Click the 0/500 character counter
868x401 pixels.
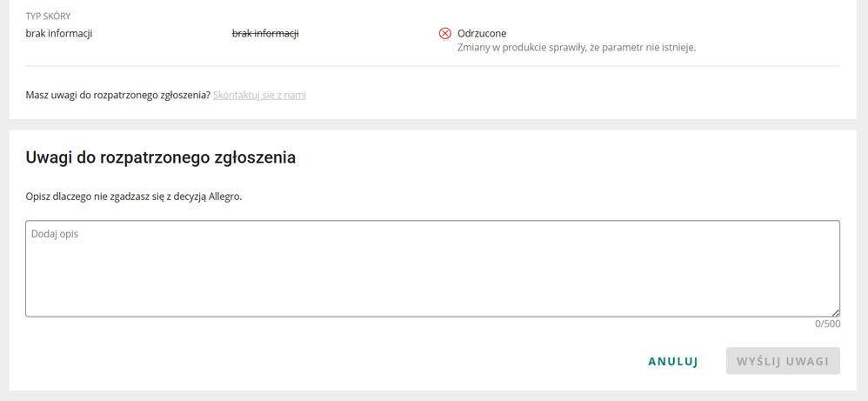tap(827, 324)
